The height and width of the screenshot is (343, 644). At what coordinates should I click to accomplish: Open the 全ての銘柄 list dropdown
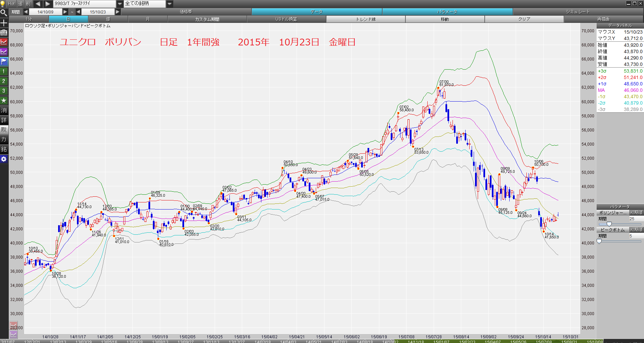pos(170,4)
